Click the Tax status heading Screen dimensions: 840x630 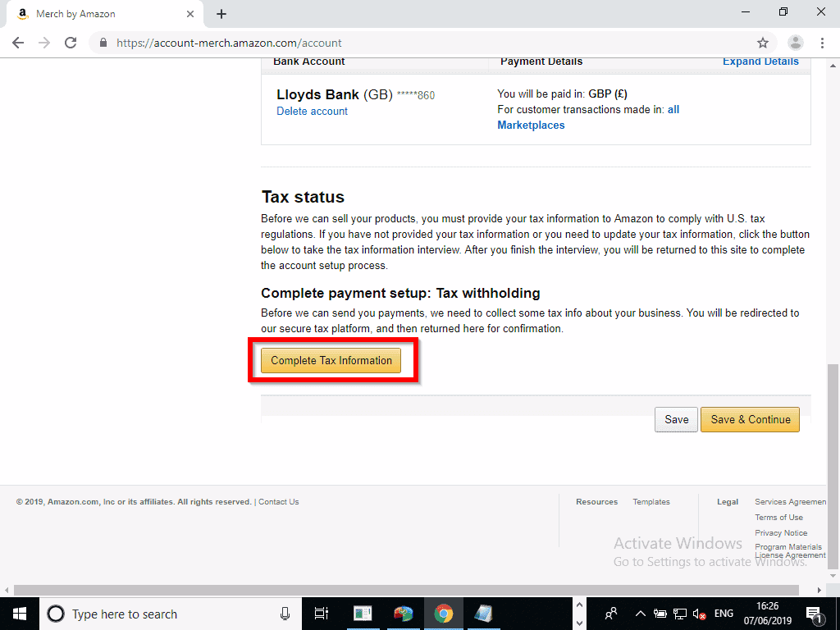click(303, 197)
